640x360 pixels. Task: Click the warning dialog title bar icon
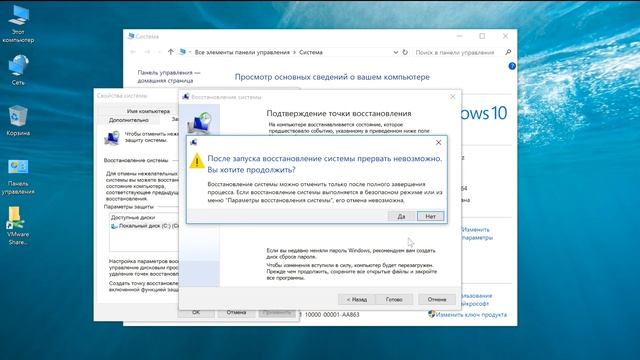194,142
